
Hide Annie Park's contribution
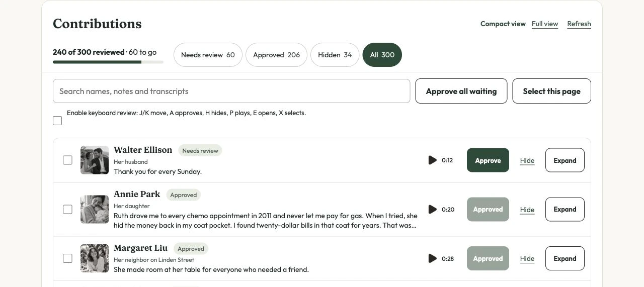(527, 210)
